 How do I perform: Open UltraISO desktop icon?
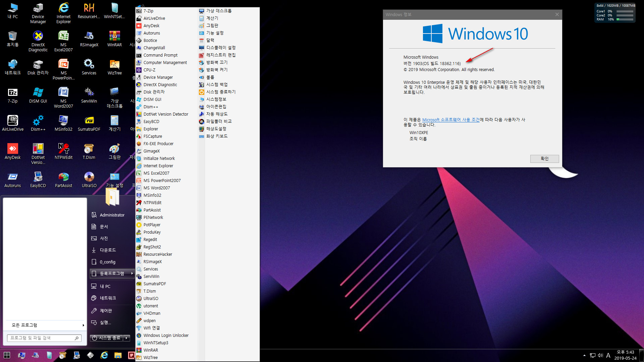pos(89,180)
